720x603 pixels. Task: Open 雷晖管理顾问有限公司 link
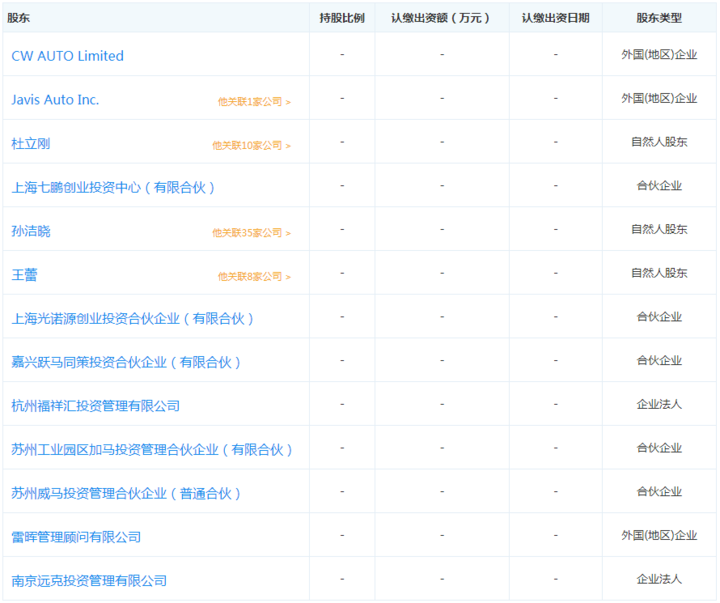click(76, 537)
